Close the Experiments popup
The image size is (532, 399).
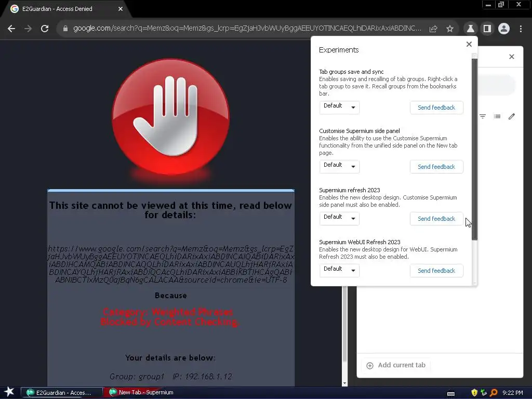coord(469,44)
